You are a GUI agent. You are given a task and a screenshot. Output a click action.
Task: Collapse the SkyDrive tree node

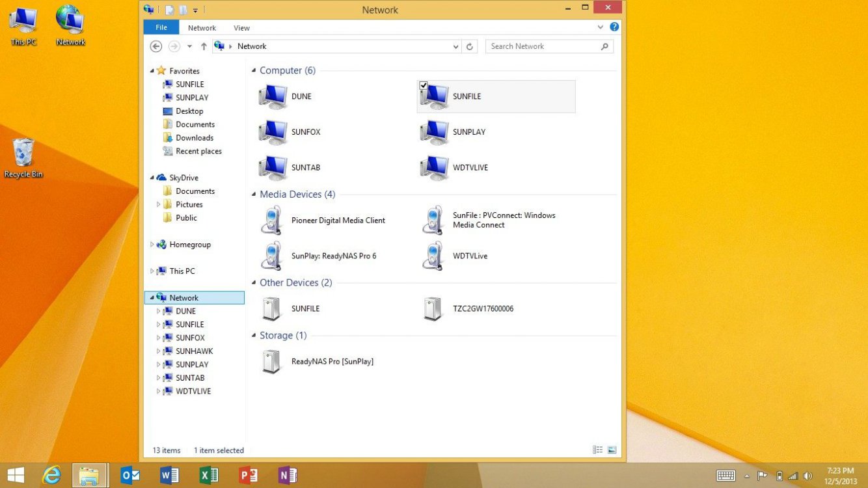152,178
